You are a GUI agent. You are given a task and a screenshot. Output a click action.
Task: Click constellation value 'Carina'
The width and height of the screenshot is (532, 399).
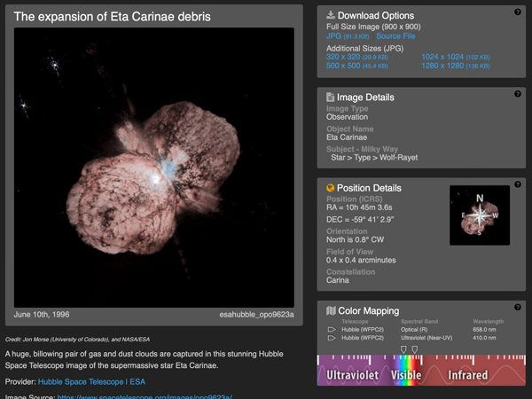coord(338,280)
